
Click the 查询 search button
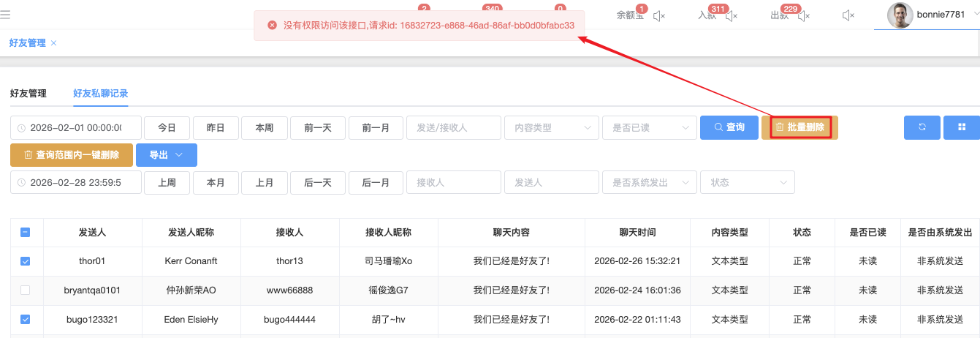tap(728, 127)
